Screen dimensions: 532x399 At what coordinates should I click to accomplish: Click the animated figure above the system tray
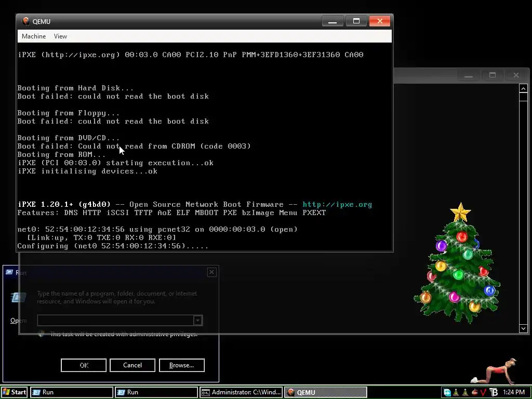[494, 371]
